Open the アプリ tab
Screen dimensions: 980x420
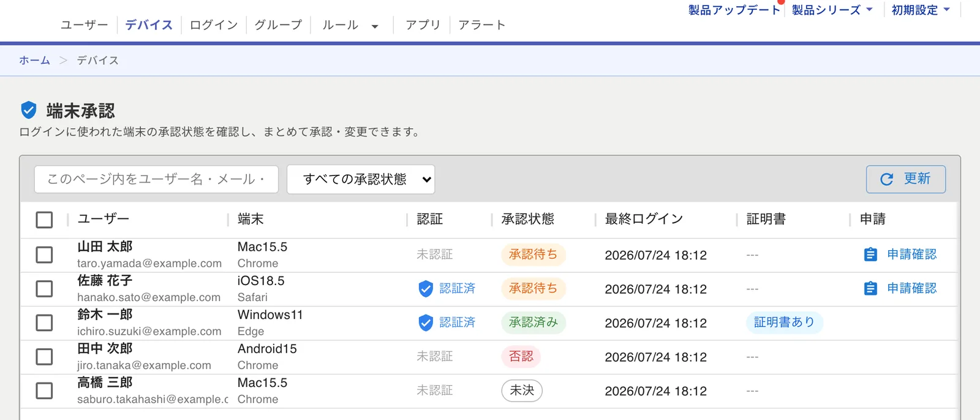423,25
